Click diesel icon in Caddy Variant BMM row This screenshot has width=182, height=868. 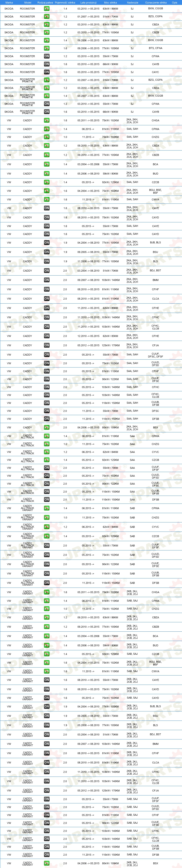47,744
